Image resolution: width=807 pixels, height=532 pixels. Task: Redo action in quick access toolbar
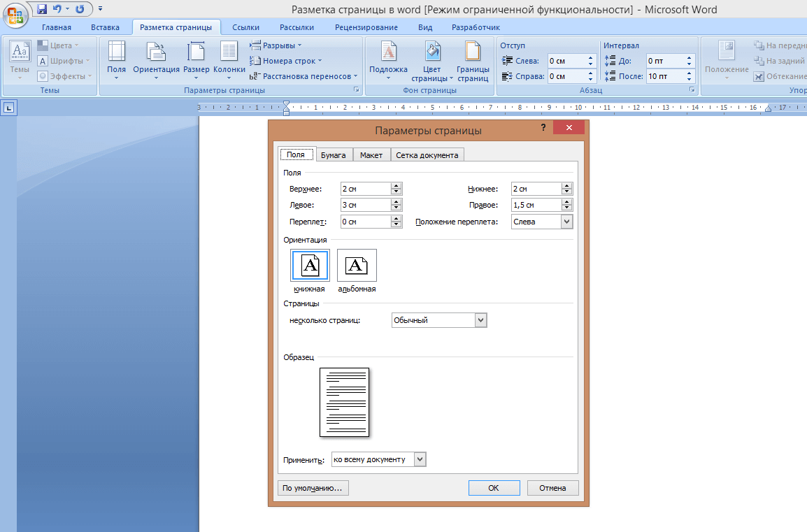click(x=80, y=9)
